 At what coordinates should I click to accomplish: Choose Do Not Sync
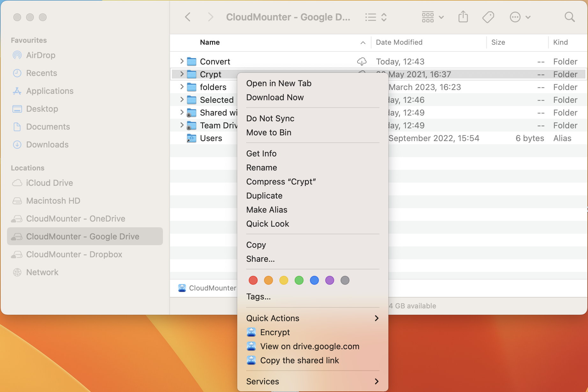click(312, 118)
